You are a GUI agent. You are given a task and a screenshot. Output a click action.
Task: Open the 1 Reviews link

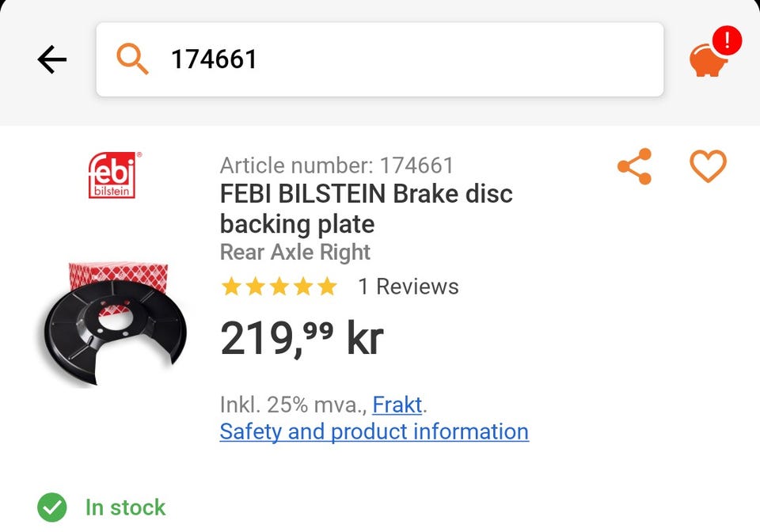(408, 287)
